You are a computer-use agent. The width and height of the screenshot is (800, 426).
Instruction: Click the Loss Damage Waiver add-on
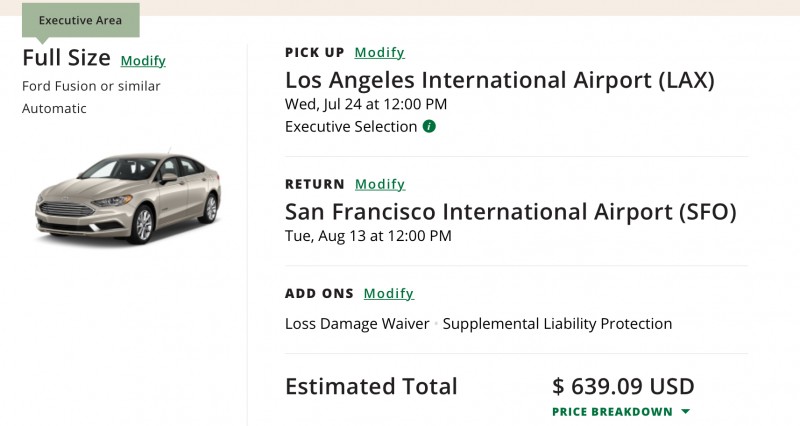point(357,324)
